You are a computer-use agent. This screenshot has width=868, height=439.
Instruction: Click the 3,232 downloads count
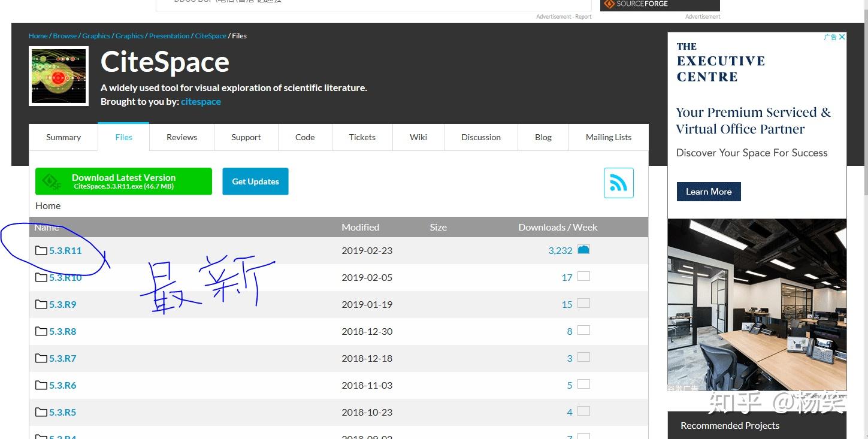560,250
